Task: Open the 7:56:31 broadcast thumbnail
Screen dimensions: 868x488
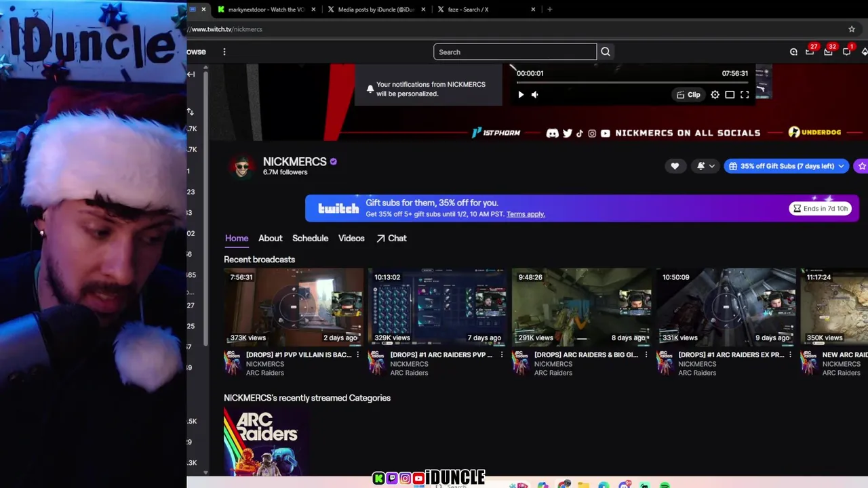Action: click(x=294, y=307)
